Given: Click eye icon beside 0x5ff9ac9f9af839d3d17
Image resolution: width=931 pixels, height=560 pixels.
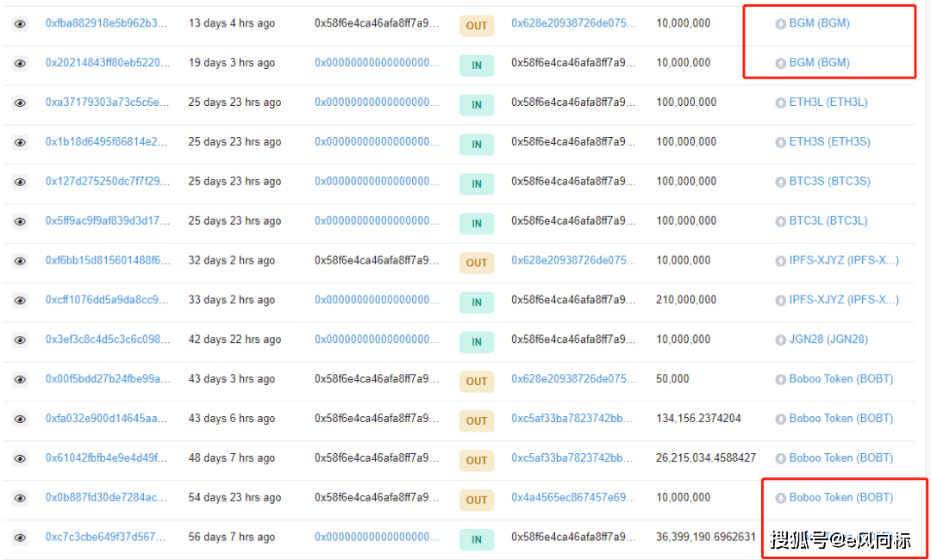Looking at the screenshot, I should 20,221.
